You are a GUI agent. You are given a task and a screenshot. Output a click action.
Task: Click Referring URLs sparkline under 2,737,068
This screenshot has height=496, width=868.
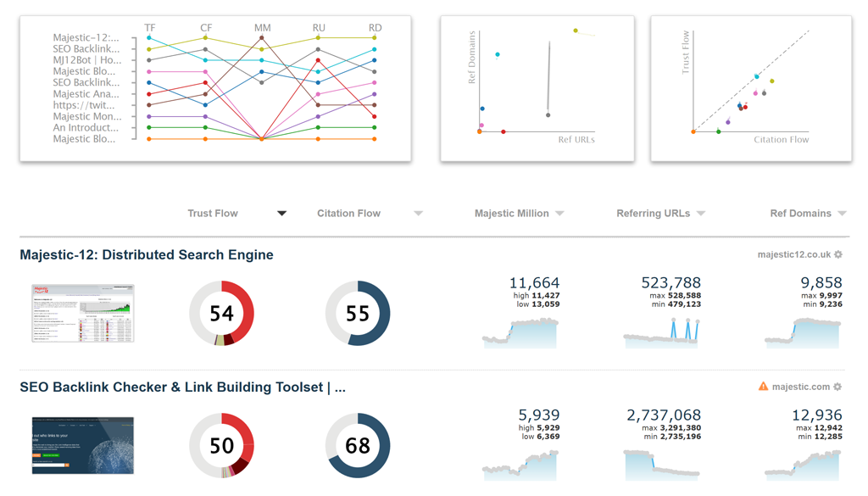coord(661,465)
